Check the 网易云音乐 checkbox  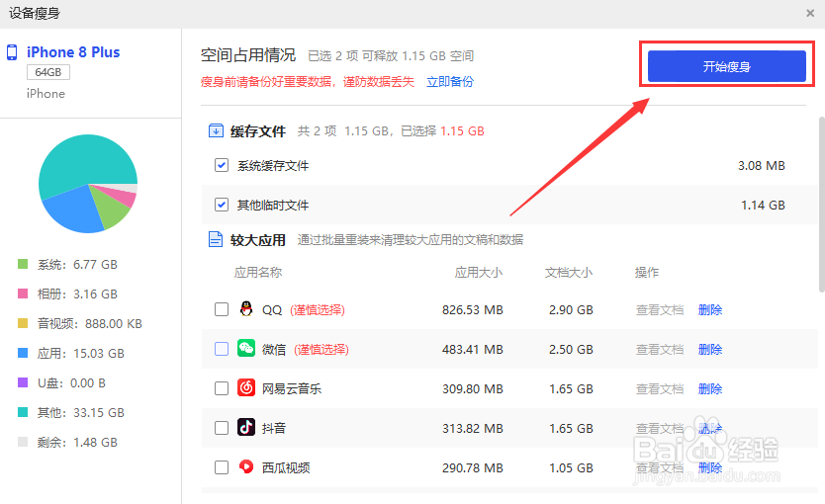pos(222,388)
